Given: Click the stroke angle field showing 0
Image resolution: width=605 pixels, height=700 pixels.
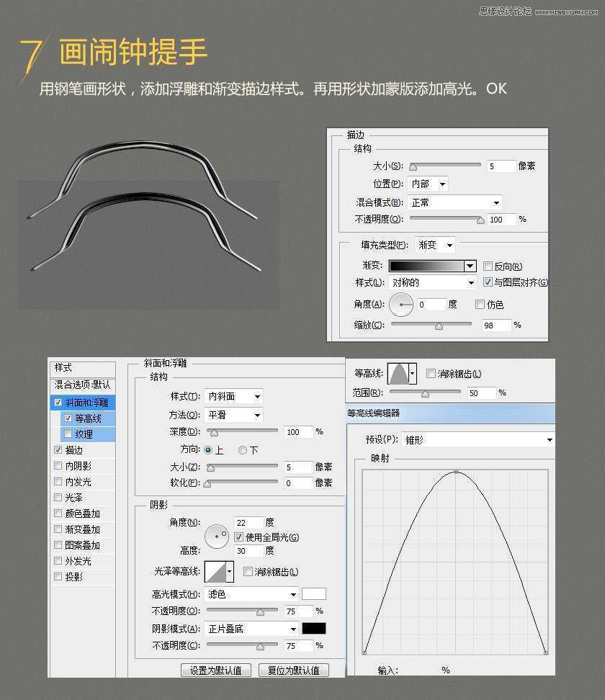Looking at the screenshot, I should pos(431,305).
